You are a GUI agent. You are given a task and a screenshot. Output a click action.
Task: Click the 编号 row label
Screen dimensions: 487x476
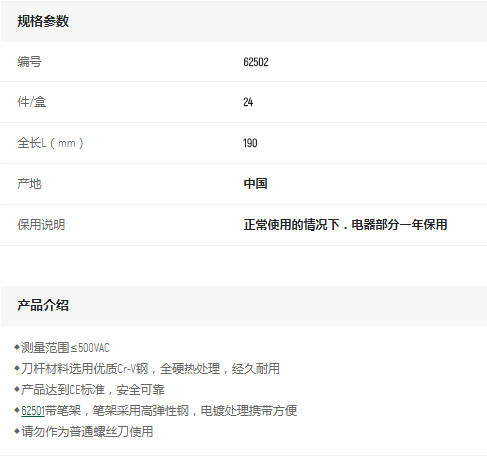coord(29,62)
